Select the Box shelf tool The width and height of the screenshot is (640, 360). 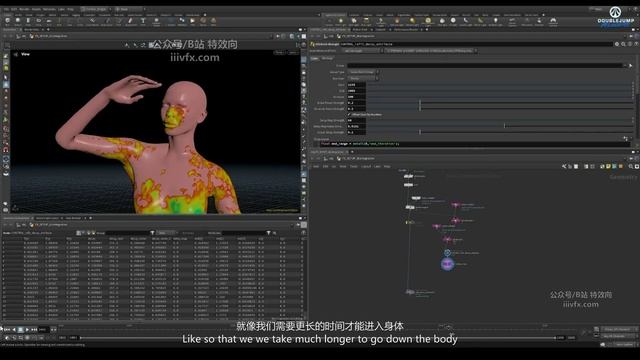point(7,21)
